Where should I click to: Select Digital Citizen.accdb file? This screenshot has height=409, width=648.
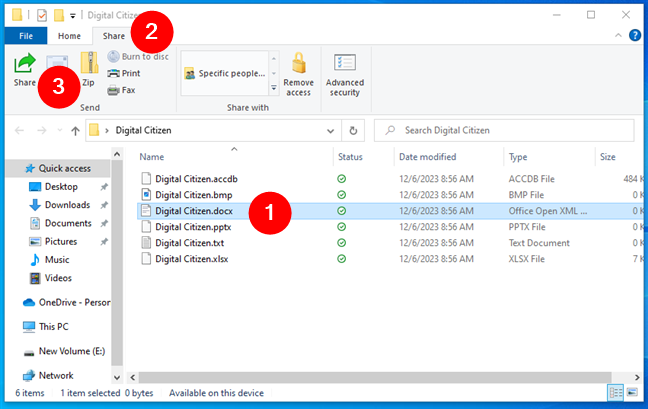[x=196, y=179]
